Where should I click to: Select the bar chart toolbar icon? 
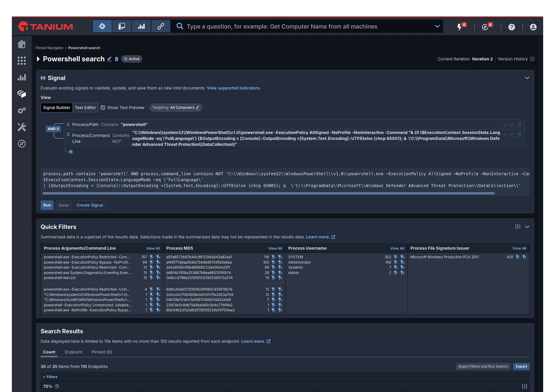point(141,26)
